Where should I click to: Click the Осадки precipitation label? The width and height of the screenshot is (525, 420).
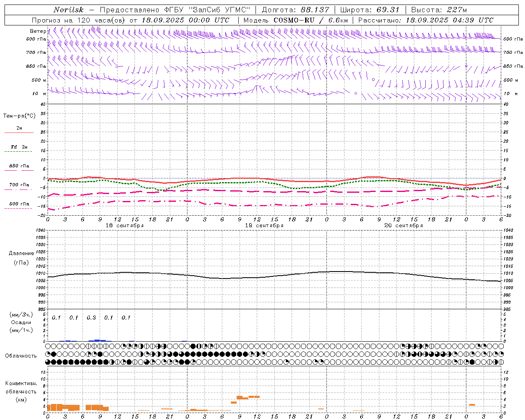(21, 322)
